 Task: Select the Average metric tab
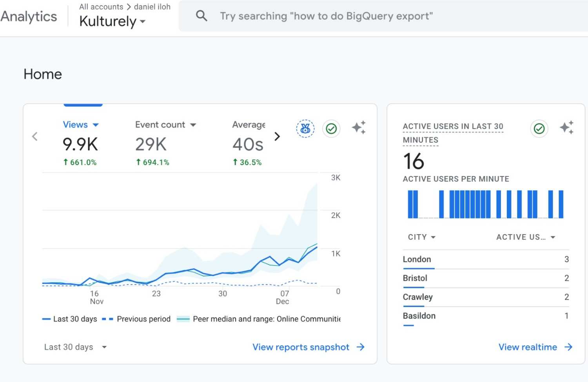tap(249, 125)
